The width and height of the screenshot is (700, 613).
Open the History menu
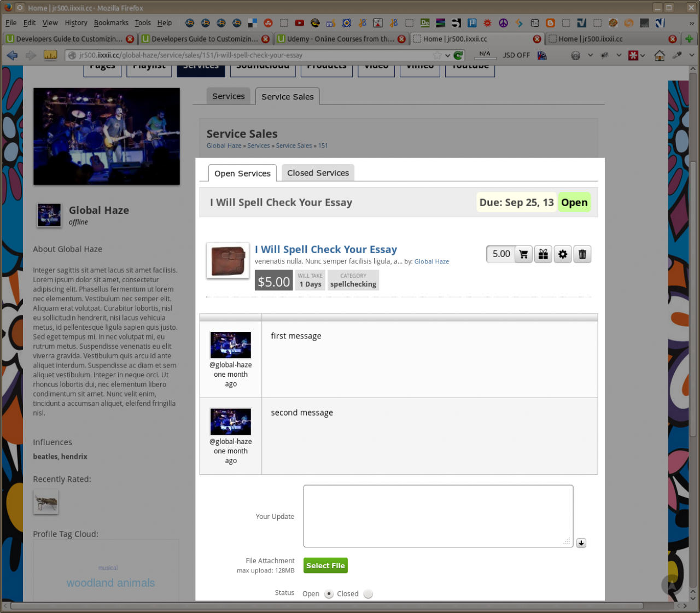76,23
